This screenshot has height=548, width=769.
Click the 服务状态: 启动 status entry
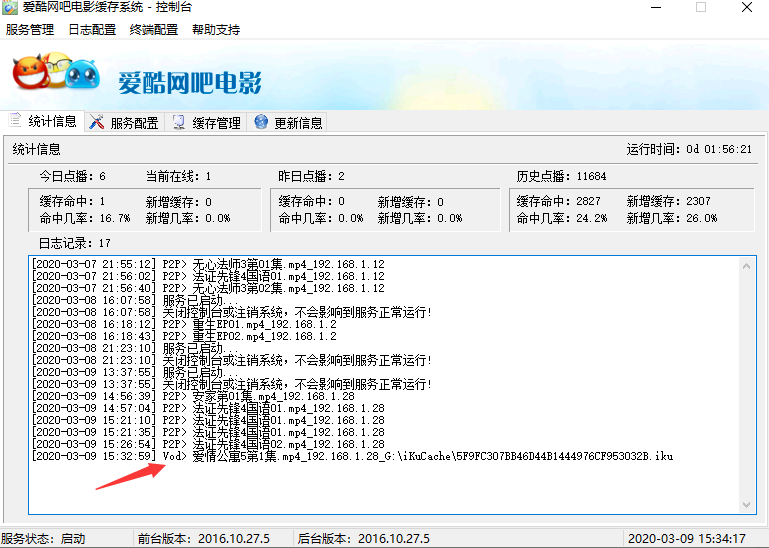click(x=43, y=539)
